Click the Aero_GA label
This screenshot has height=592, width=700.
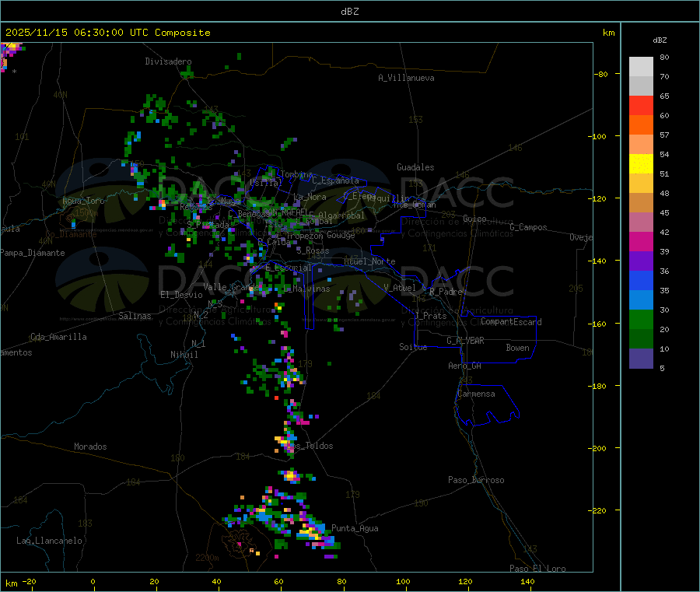tap(465, 366)
